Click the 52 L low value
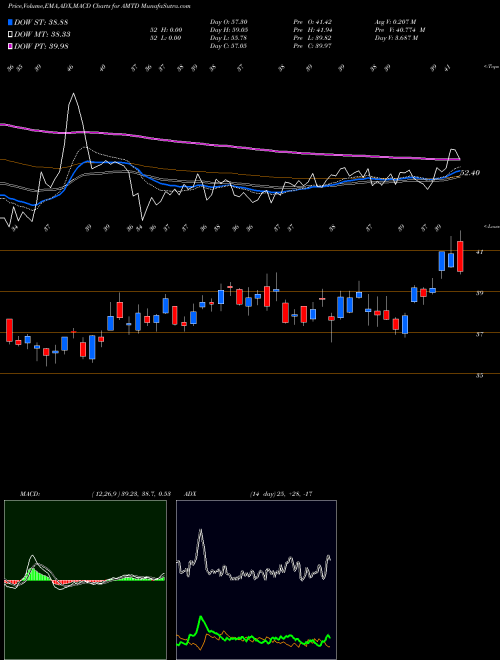The image size is (500, 660). pyautogui.click(x=176, y=38)
